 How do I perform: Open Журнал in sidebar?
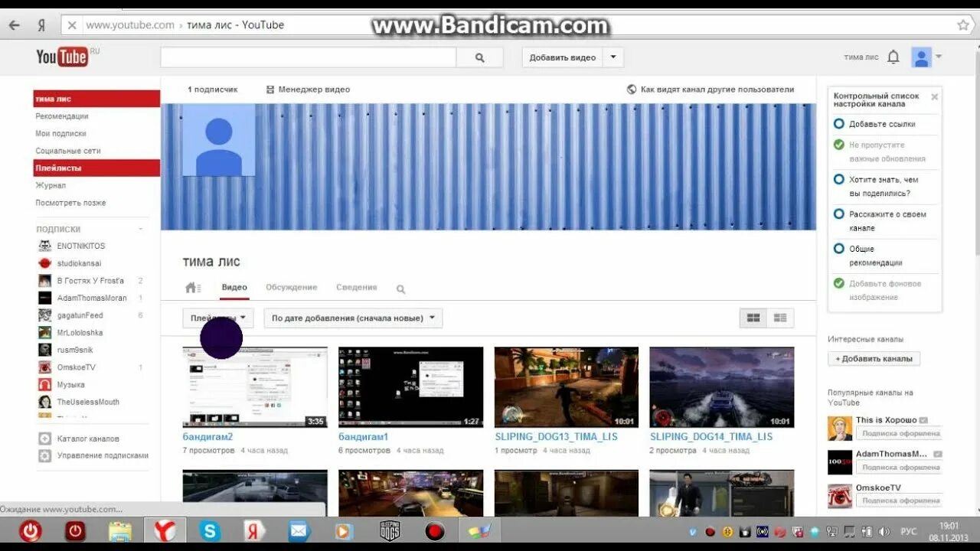(51, 186)
